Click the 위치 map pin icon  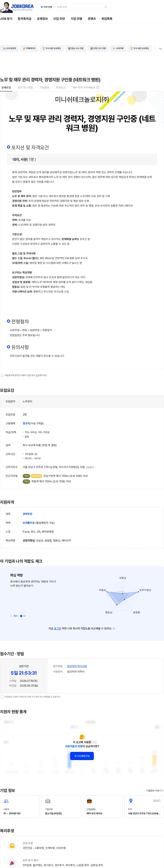click(131, 801)
